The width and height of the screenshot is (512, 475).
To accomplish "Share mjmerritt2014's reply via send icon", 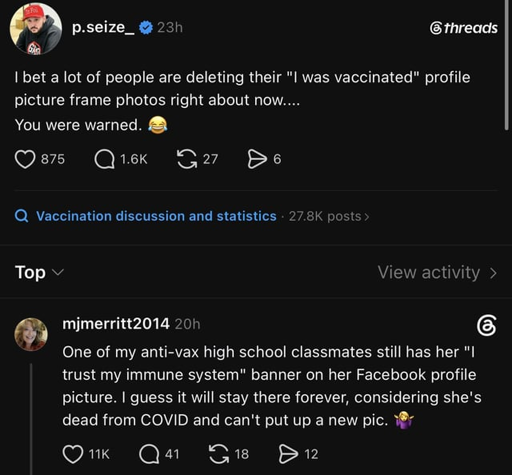I will [x=288, y=454].
